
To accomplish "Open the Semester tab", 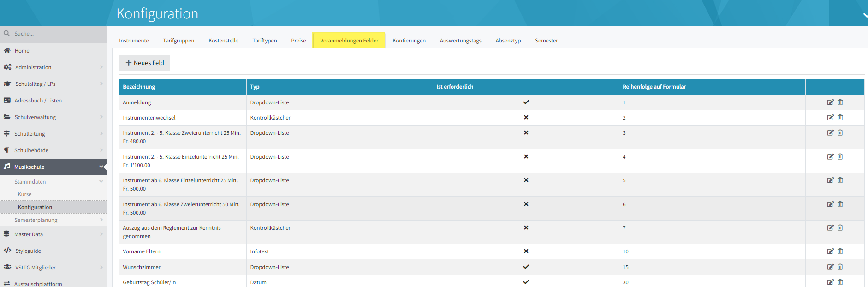I will click(546, 41).
